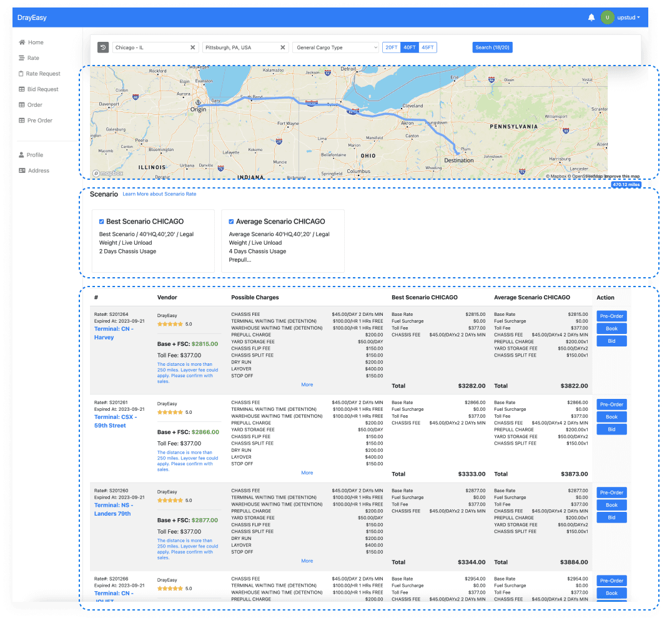This screenshot has height=628, width=672.
Task: Select the 40FT container size
Action: tap(409, 47)
